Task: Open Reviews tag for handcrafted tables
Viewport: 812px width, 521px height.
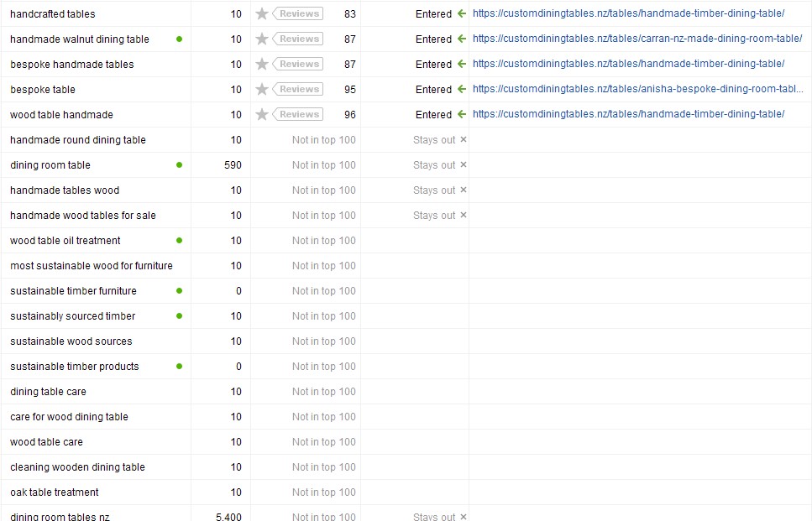Action: point(298,14)
